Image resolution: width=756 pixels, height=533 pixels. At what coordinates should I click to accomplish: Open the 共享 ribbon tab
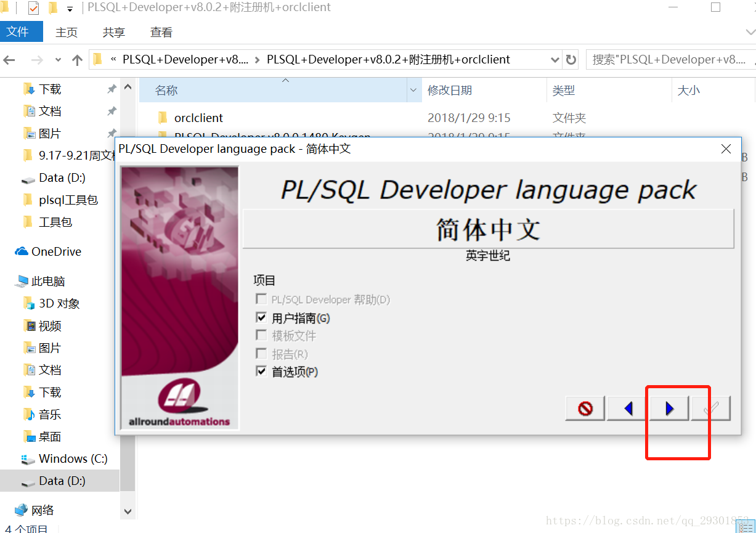click(114, 32)
